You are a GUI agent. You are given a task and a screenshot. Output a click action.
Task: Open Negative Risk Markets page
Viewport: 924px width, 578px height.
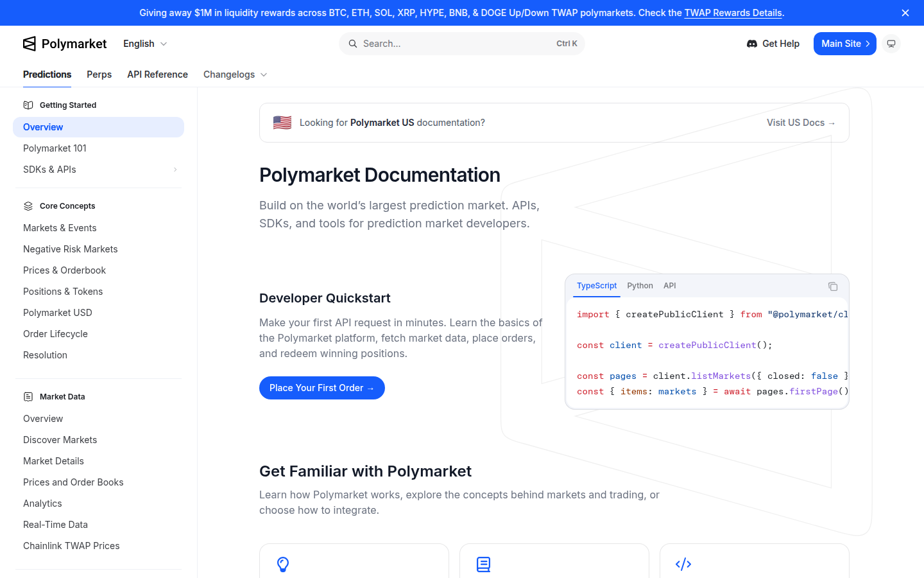(x=98, y=249)
